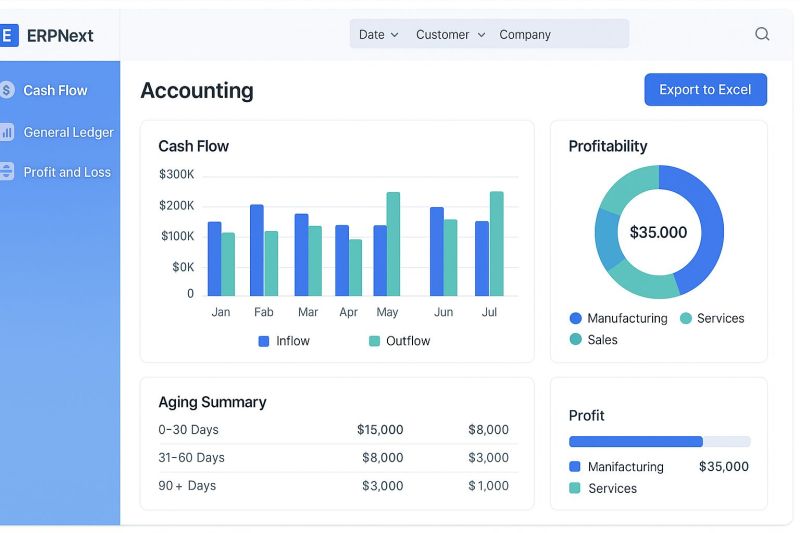Open search with the magnifier icon

762,34
